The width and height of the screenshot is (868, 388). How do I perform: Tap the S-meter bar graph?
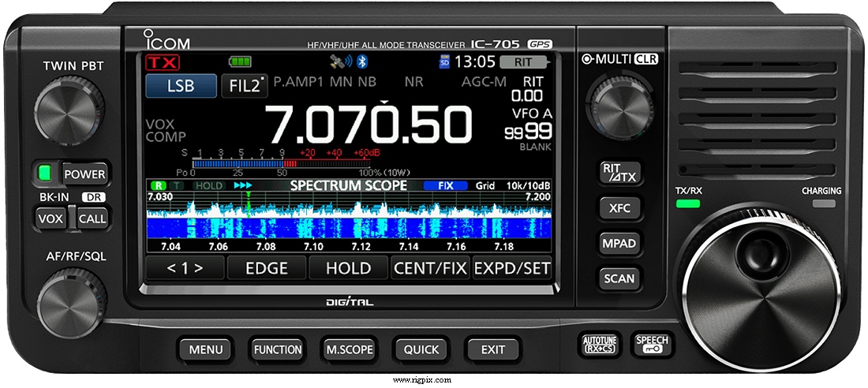(280, 164)
